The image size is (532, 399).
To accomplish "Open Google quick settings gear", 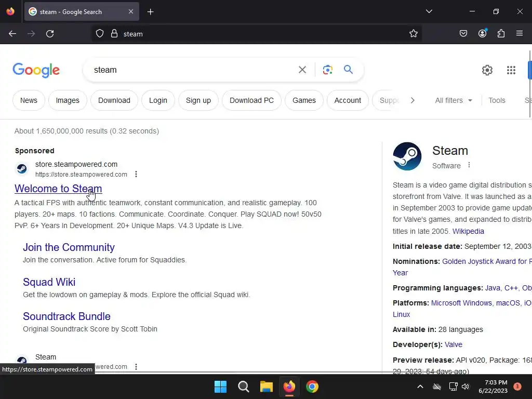I will [487, 70].
